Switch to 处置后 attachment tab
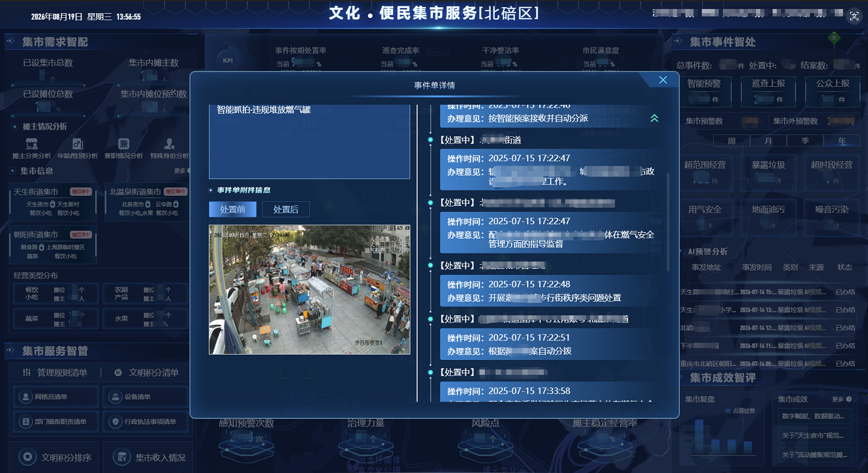Image resolution: width=868 pixels, height=473 pixels. (x=286, y=209)
